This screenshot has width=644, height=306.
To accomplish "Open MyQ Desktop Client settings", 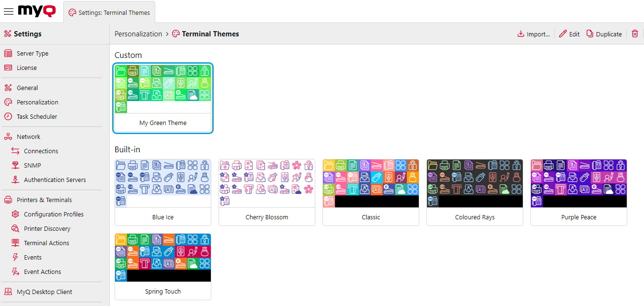I will coord(44,292).
